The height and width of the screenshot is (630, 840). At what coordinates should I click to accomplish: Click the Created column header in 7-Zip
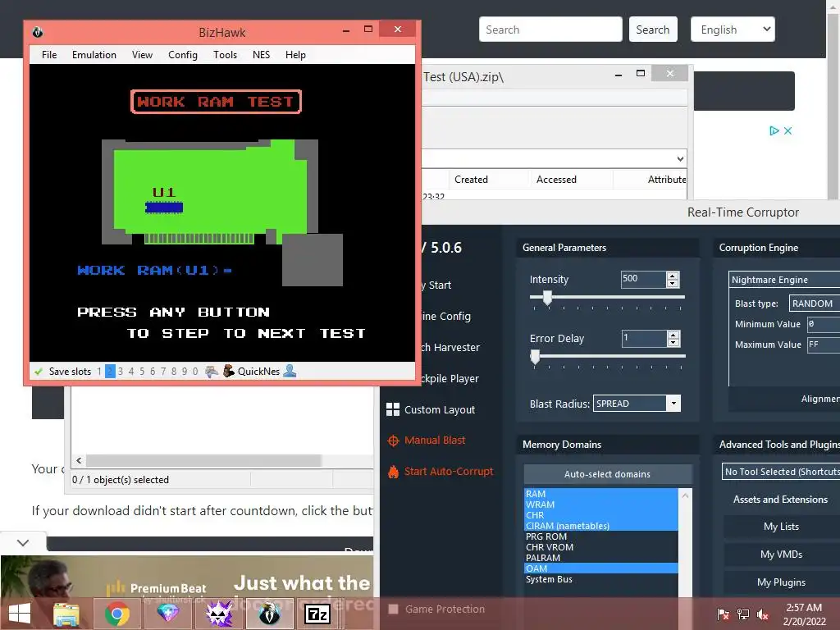pyautogui.click(x=488, y=180)
